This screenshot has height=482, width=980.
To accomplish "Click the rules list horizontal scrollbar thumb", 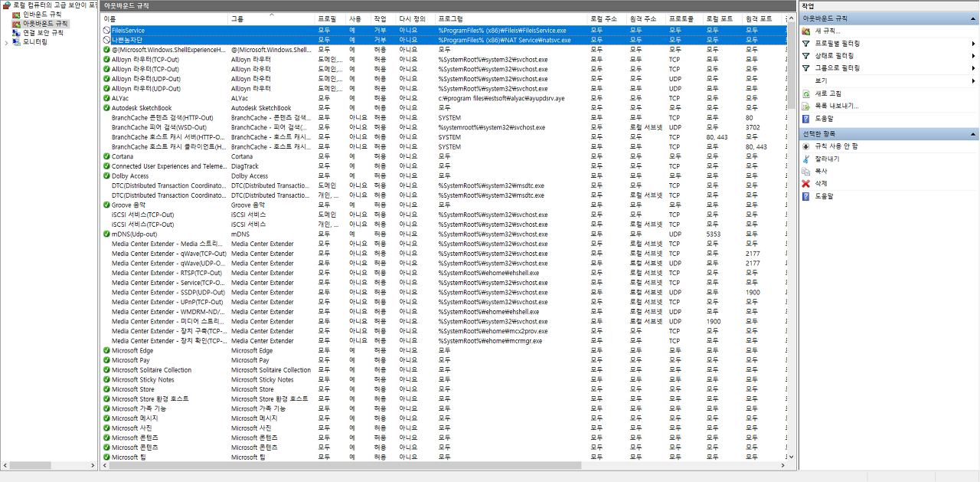I will click(345, 465).
